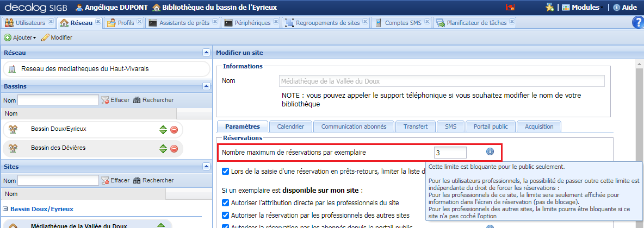The image size is (644, 228).
Task: Click the red delete icon for Bassin Doux/Eyrieux
Action: [174, 130]
